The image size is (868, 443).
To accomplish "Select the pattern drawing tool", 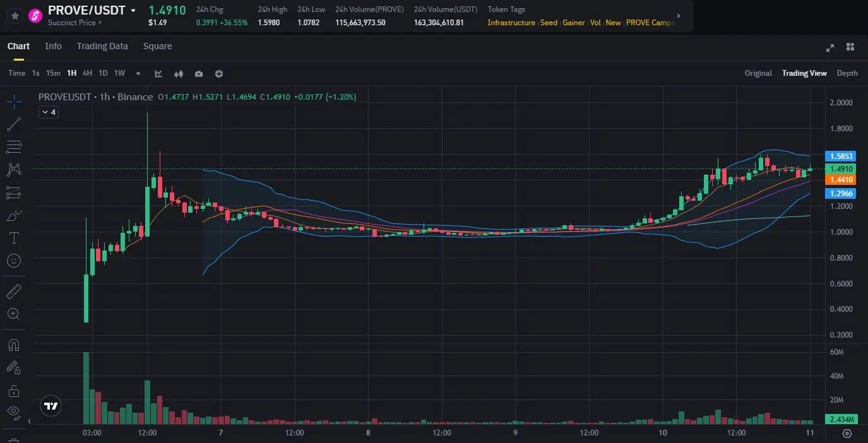I will click(14, 170).
